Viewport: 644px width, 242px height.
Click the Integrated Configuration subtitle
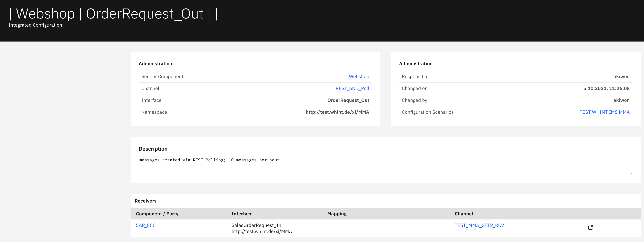(35, 25)
